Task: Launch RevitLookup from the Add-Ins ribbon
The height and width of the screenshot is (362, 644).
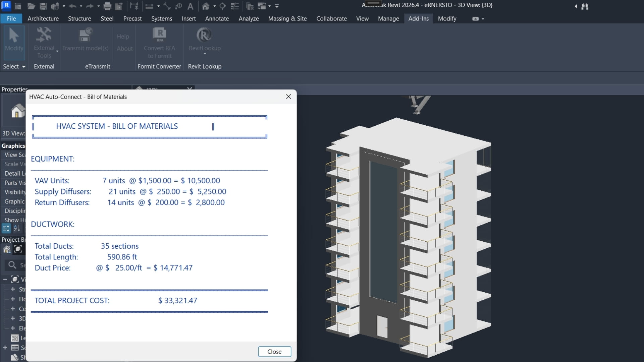Action: click(205, 40)
